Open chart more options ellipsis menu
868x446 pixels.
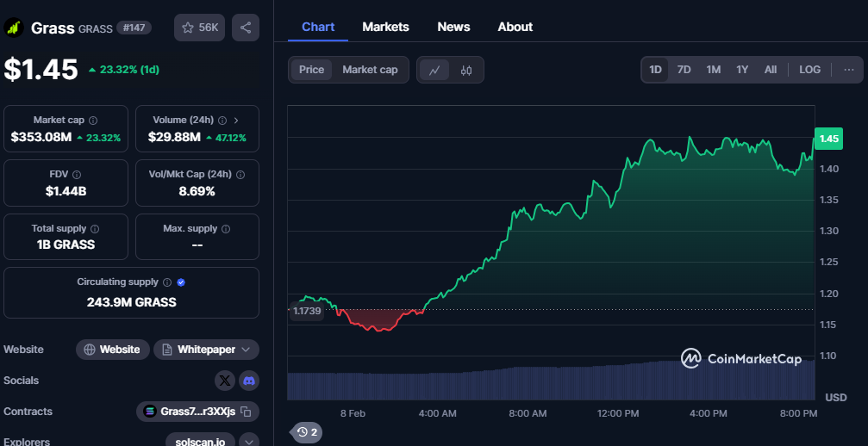click(848, 70)
